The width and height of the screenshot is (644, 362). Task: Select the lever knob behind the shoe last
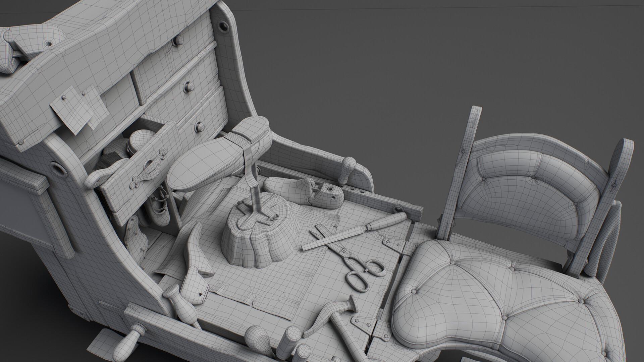[x=349, y=165]
